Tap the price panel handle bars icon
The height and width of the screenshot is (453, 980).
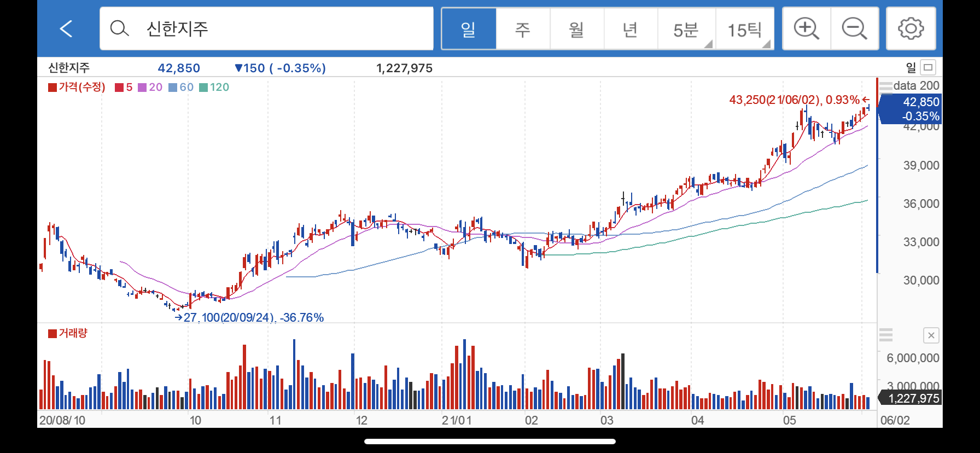[885, 86]
